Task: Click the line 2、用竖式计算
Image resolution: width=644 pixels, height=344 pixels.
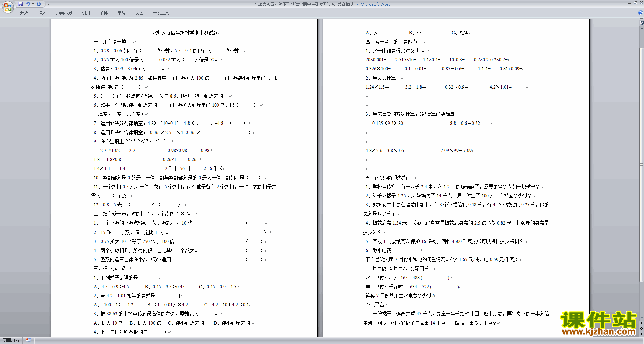Action: [x=381, y=78]
